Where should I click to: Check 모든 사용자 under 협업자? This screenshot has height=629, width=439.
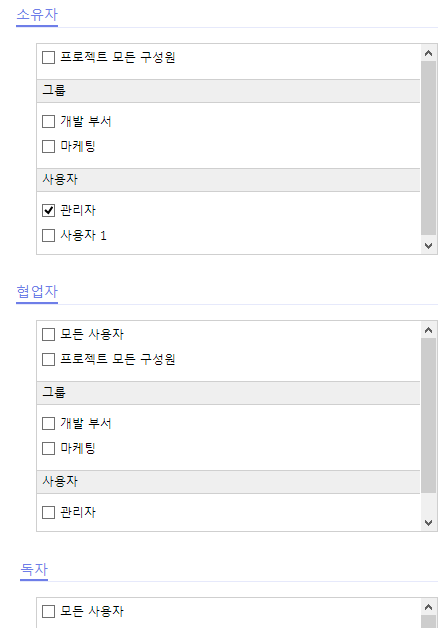tap(49, 335)
